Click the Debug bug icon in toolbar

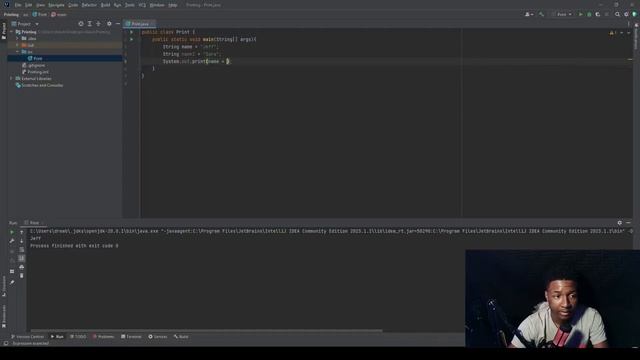click(x=589, y=14)
